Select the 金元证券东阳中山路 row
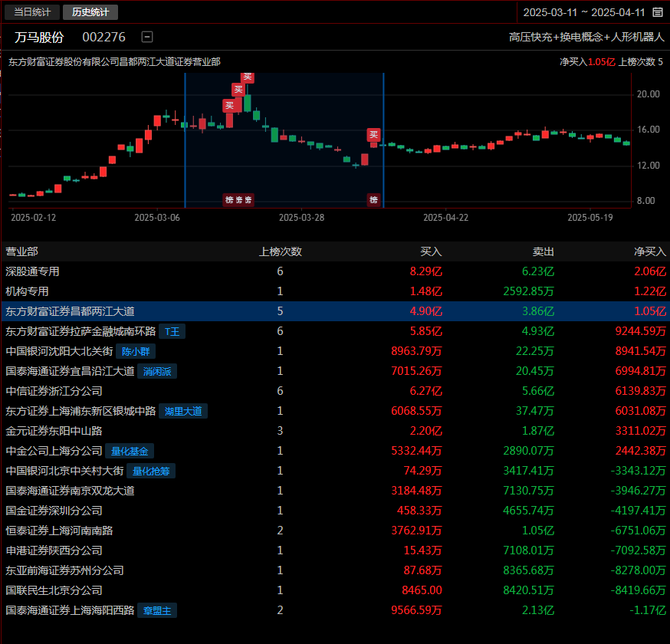 pos(335,431)
